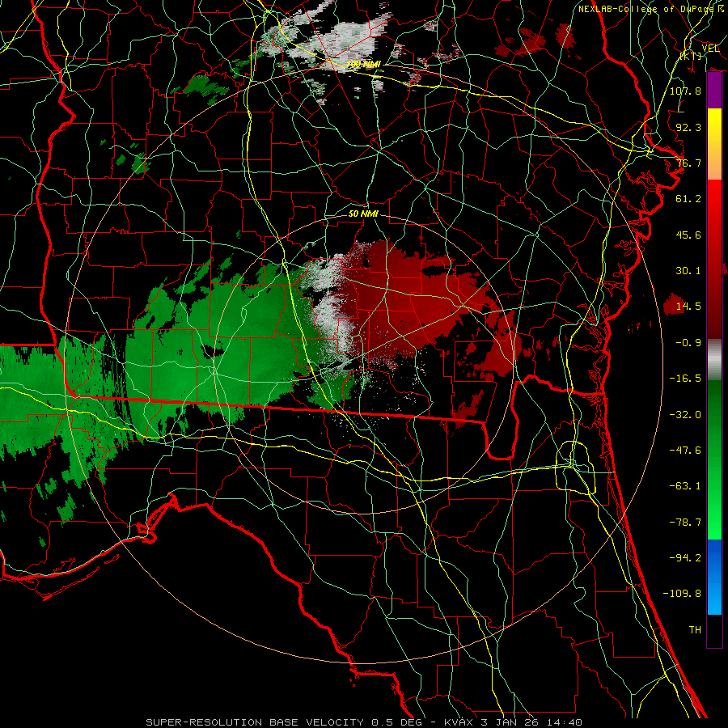The image size is (728, 728).
Task: Click the -109.8 scale value
Action: [682, 594]
